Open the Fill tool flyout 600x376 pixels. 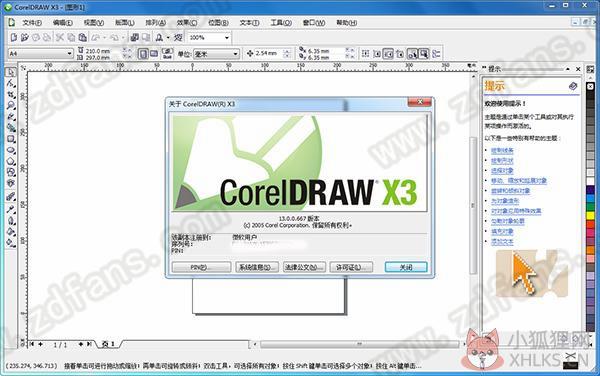point(11,232)
